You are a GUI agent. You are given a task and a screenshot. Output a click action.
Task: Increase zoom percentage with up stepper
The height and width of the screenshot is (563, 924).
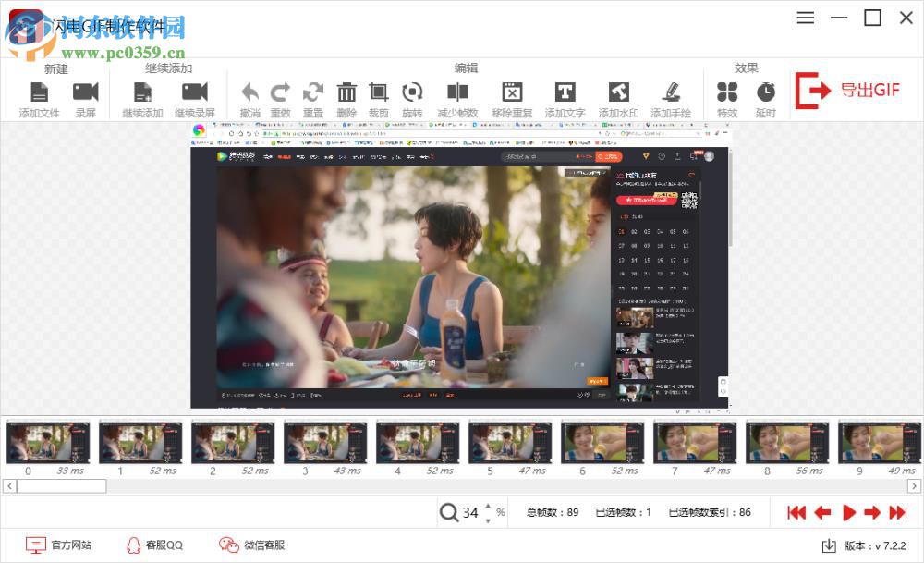pos(488,506)
